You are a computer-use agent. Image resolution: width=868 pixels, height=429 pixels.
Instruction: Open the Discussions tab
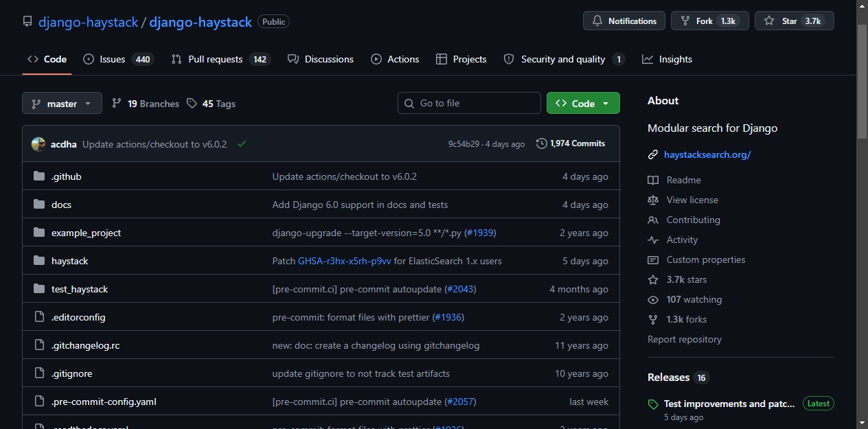pyautogui.click(x=321, y=59)
